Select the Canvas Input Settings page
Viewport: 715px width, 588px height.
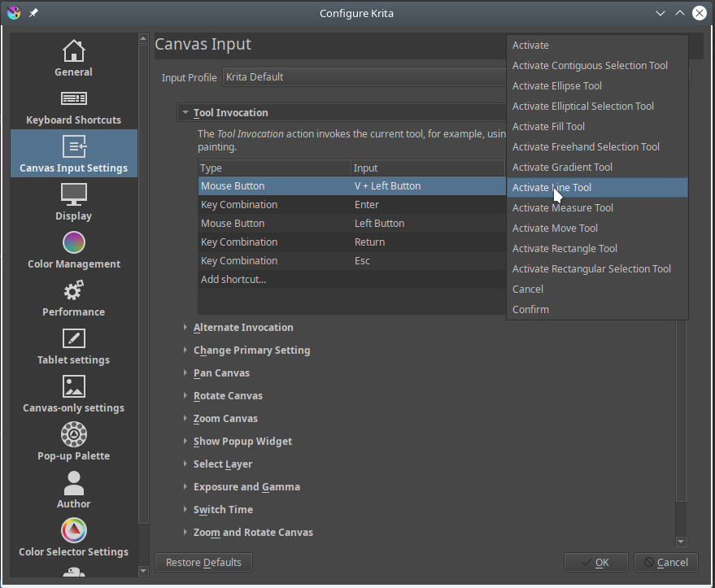tap(73, 154)
